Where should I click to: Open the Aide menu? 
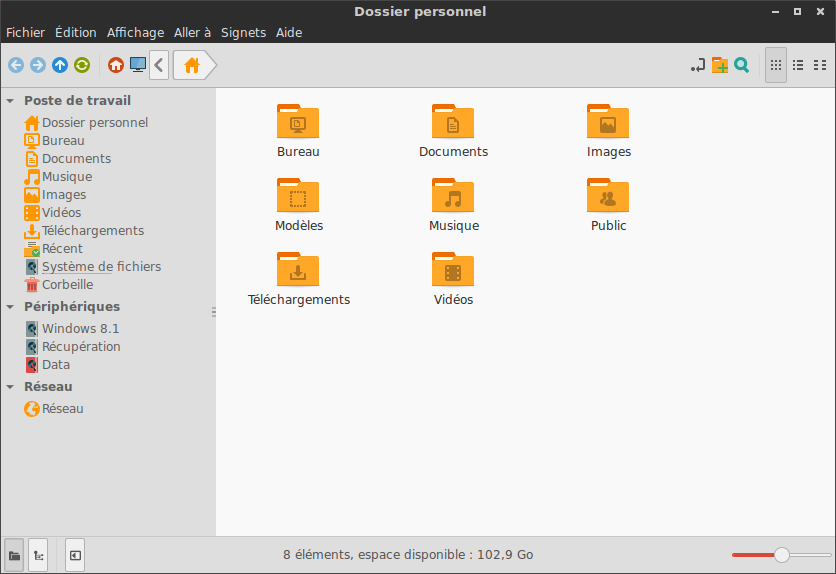pos(289,33)
